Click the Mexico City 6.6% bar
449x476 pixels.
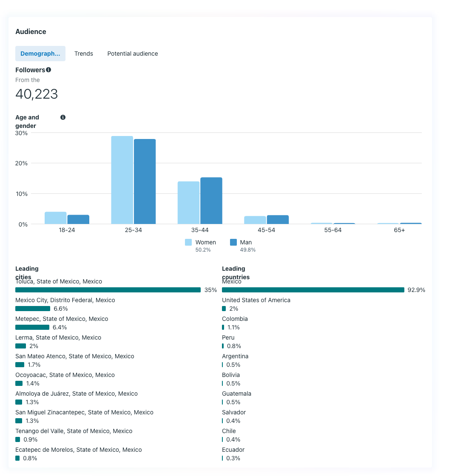tap(33, 309)
